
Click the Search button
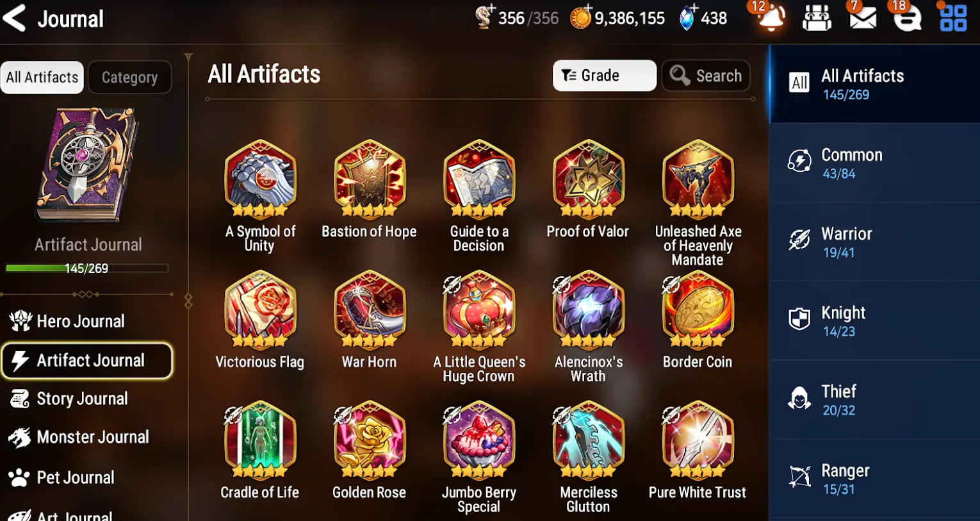(x=706, y=76)
